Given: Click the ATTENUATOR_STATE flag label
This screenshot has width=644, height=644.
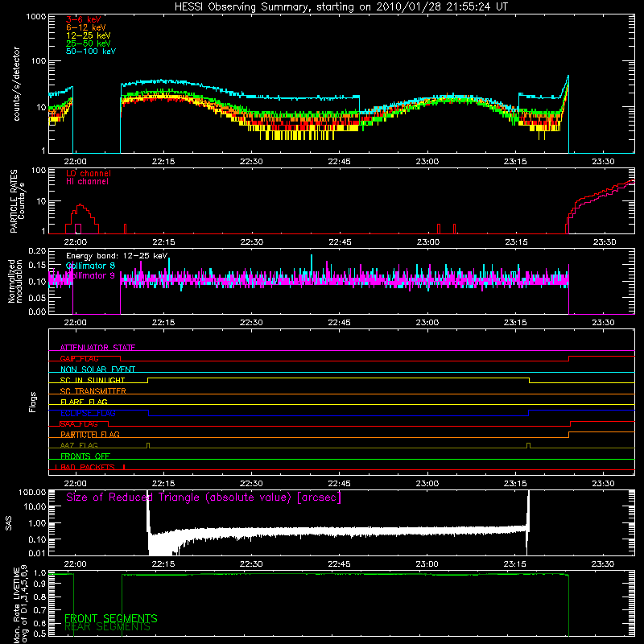Looking at the screenshot, I should tap(97, 348).
